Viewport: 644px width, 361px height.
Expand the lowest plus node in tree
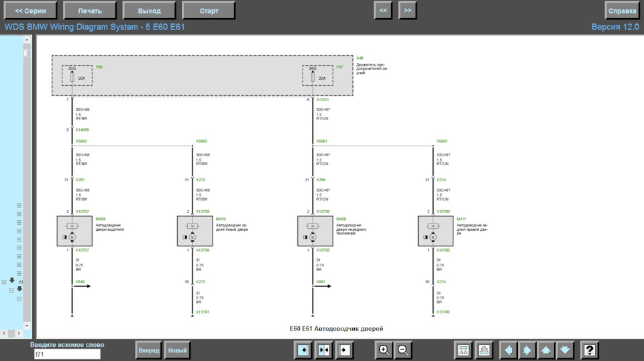pos(19,273)
